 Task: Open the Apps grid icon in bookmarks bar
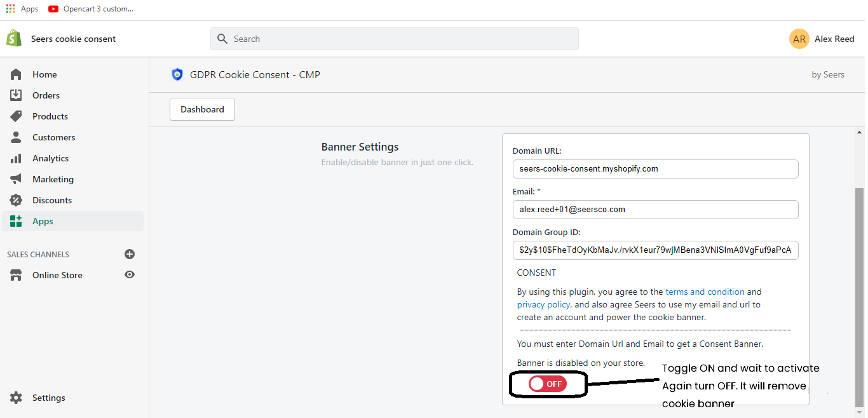(10, 9)
